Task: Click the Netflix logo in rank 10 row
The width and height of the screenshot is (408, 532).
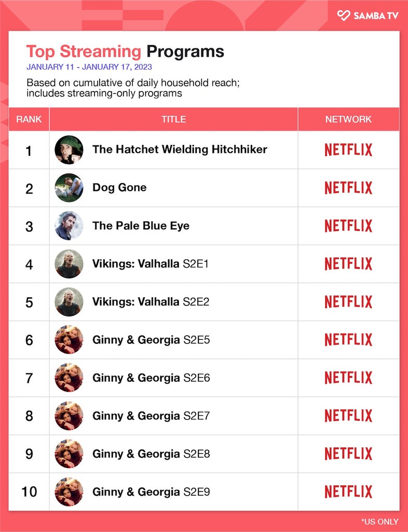Action: point(348,491)
